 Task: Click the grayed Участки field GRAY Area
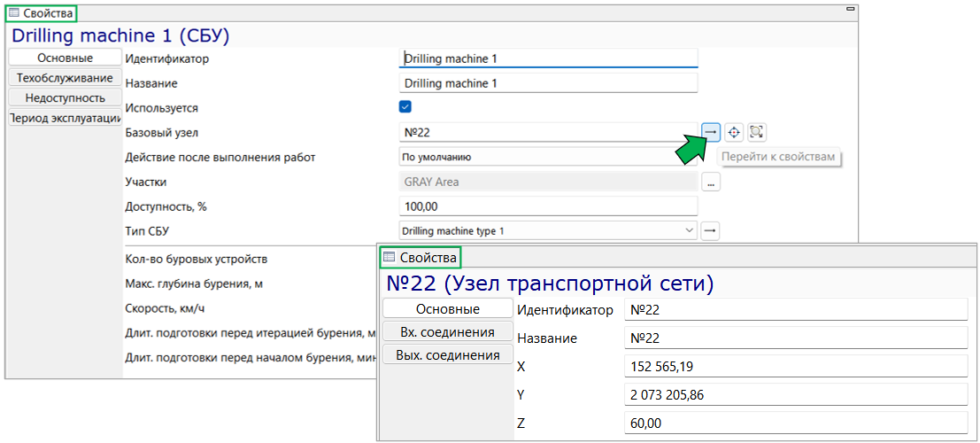(x=547, y=183)
